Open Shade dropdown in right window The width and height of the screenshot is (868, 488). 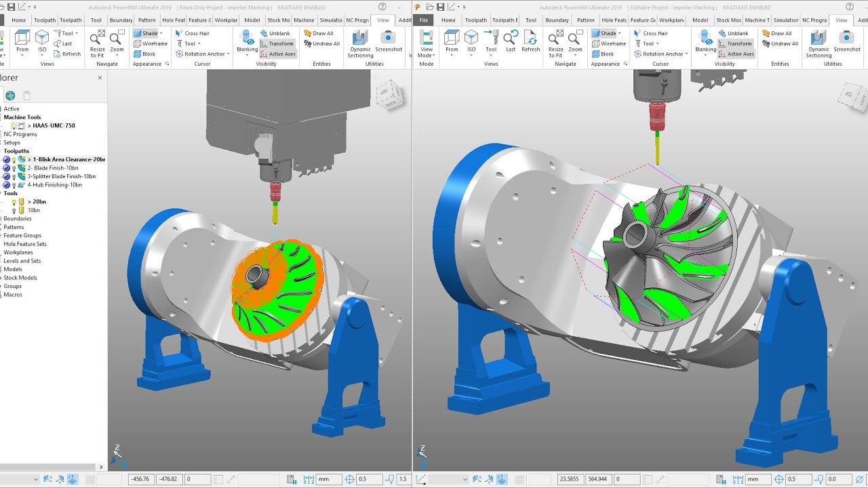pos(620,33)
